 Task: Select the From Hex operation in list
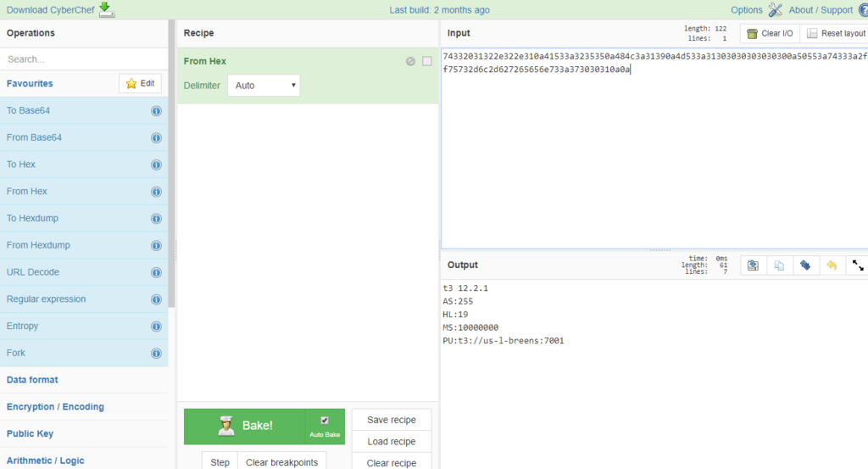(84, 192)
